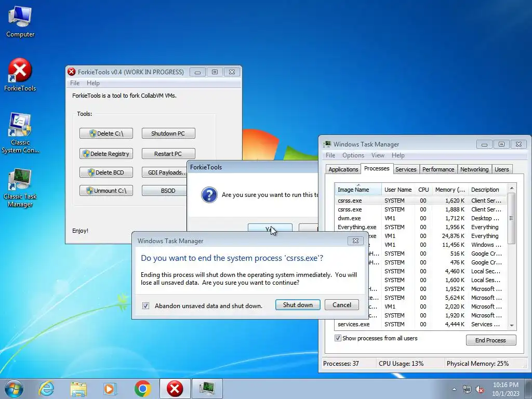The width and height of the screenshot is (532, 399).
Task: Close the csrss.exe confirmation dialog
Action: [355, 241]
